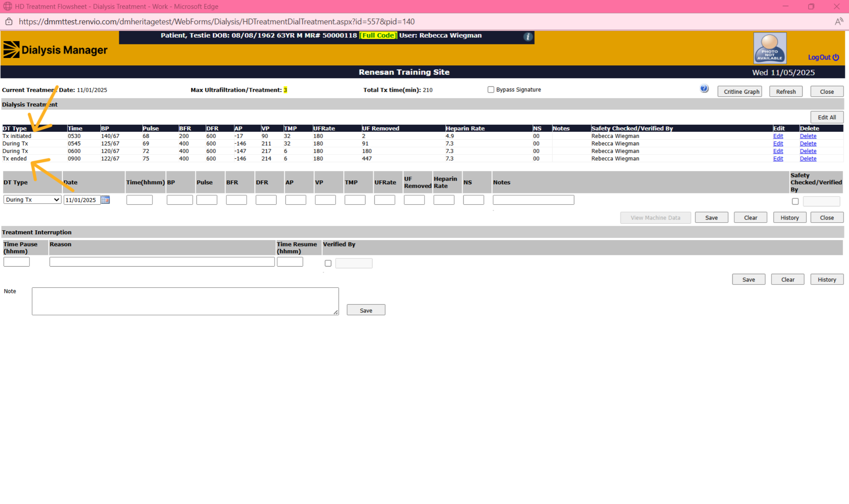Edit the 0545 During Tx row
Viewport: 849px width, 504px height.
[x=778, y=143]
